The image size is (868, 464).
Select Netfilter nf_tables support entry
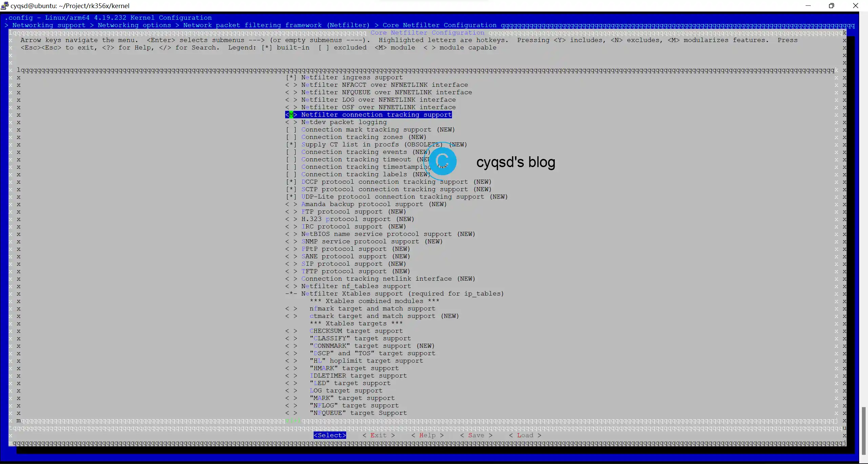348,286
